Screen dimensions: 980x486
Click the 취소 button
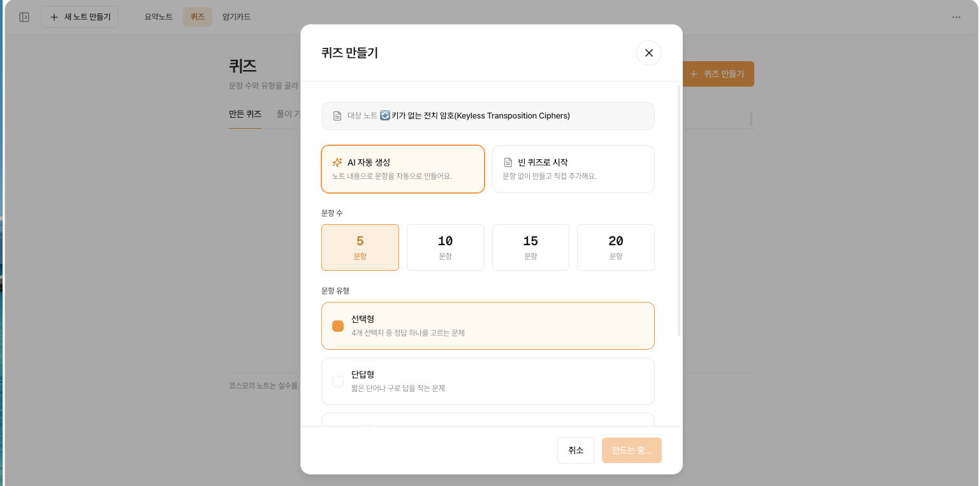(x=576, y=450)
